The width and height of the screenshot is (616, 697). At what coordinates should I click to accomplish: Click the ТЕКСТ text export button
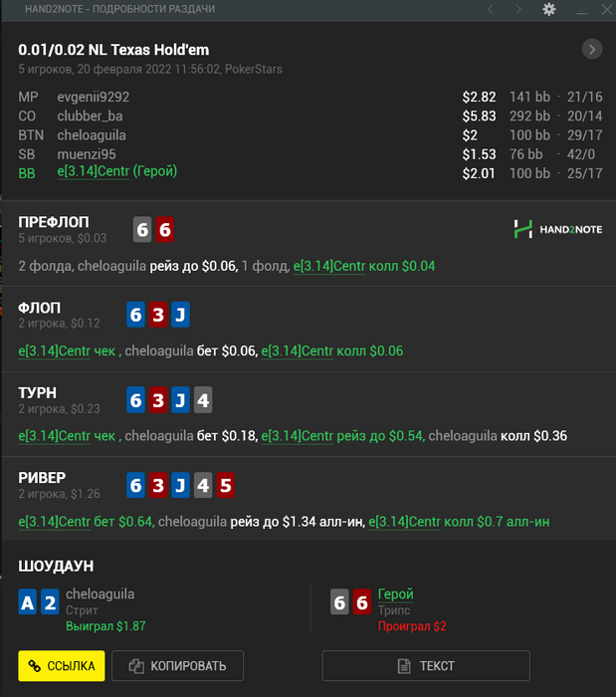[426, 666]
